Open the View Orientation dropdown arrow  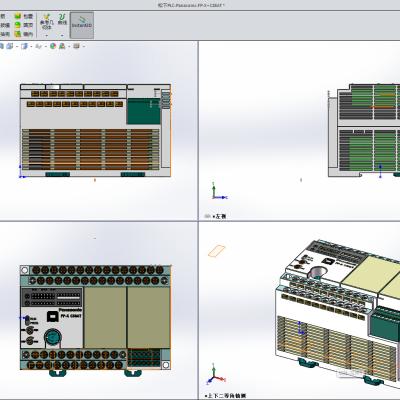17,47
